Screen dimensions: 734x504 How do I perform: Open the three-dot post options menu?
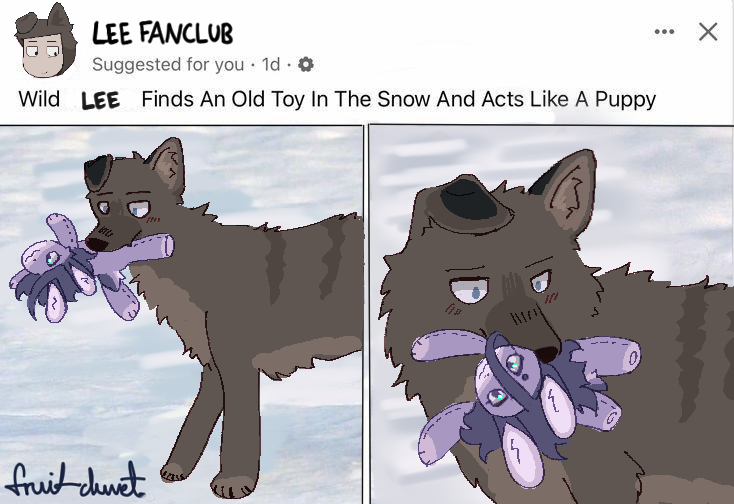coord(664,32)
